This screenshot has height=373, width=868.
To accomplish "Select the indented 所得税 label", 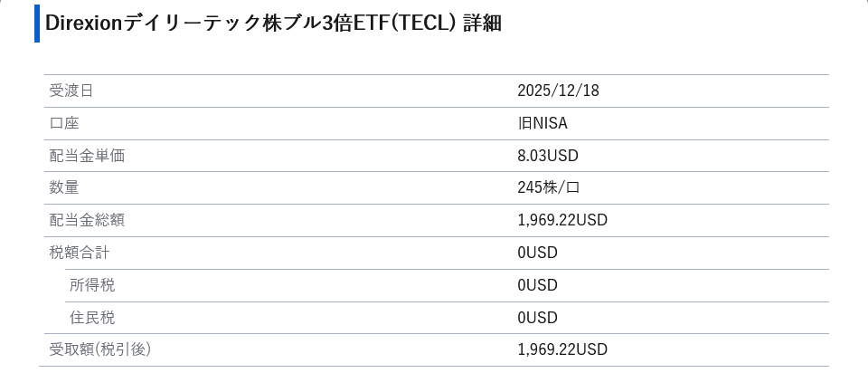I will [92, 285].
